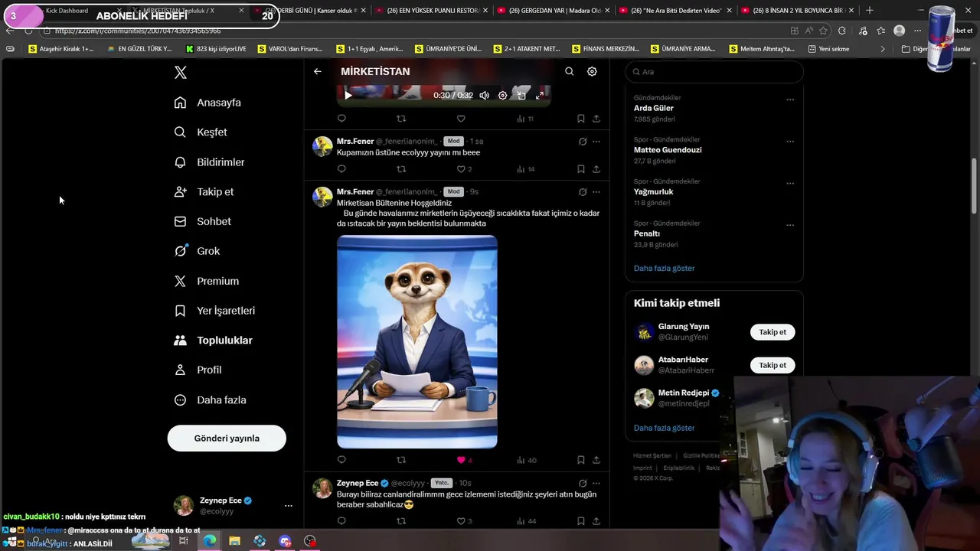Reply to the meerkat bulletin post
This screenshot has width=980, height=551.
click(341, 460)
